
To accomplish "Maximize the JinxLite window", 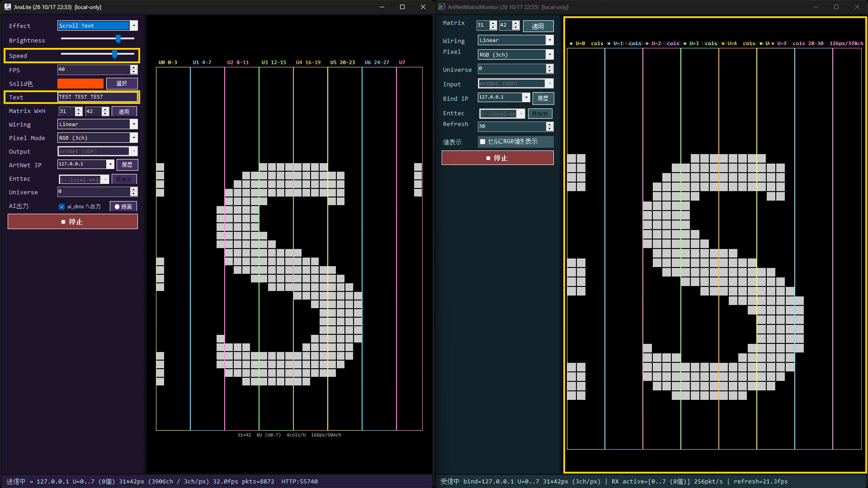I will tap(402, 7).
